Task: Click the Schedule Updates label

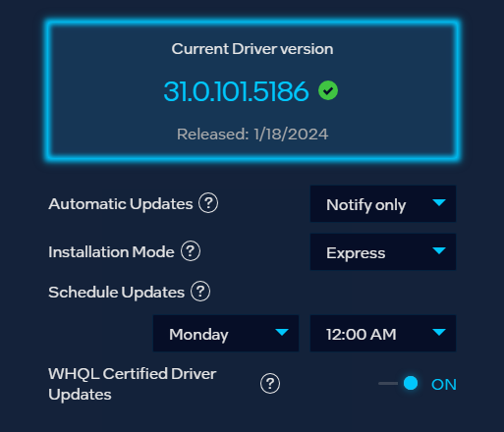Action: (x=116, y=293)
